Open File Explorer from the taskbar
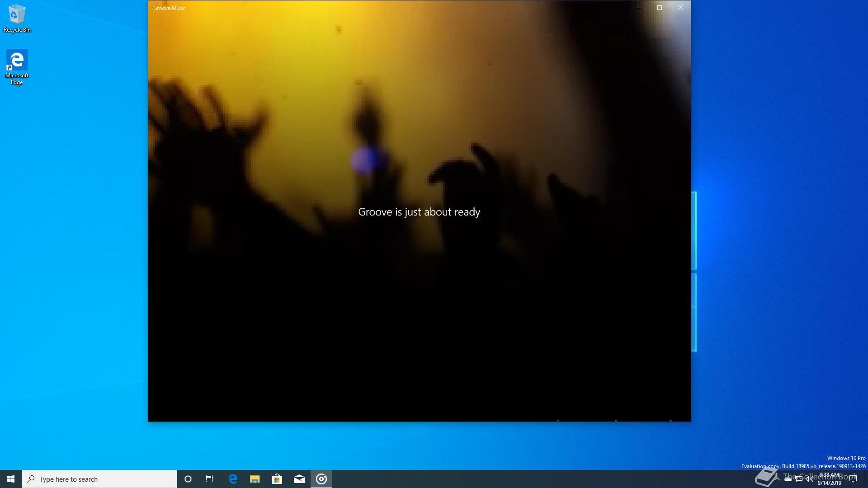The image size is (868, 488). (x=255, y=479)
